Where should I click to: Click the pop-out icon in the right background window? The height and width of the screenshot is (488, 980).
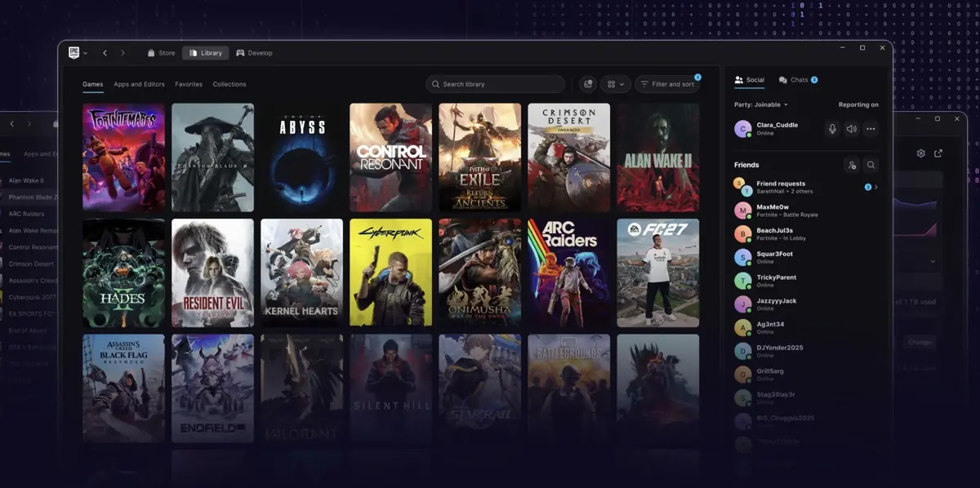click(938, 153)
